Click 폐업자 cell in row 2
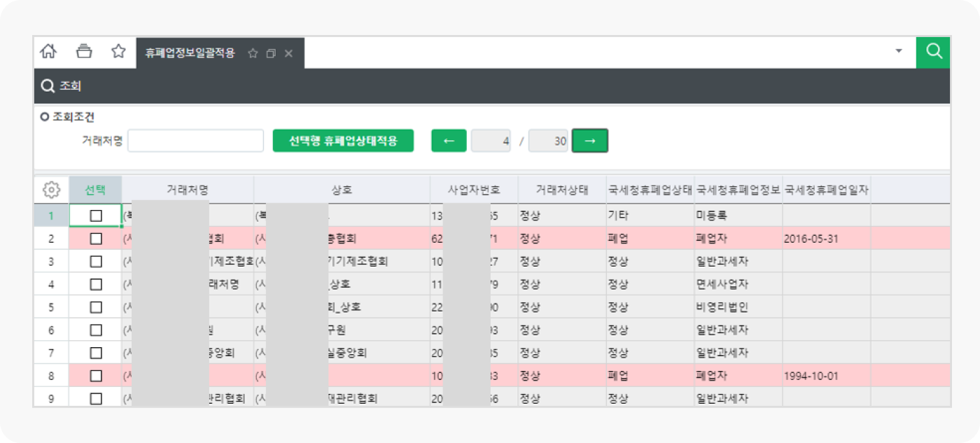 point(738,239)
